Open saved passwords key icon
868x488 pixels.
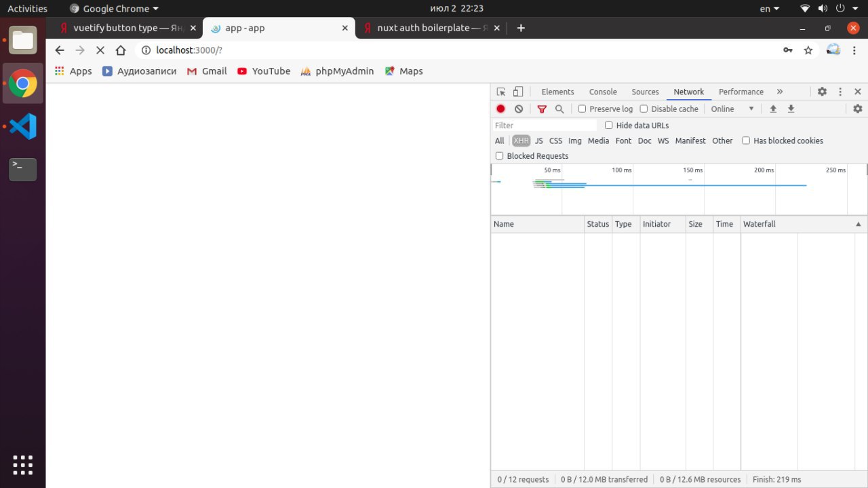tap(788, 50)
